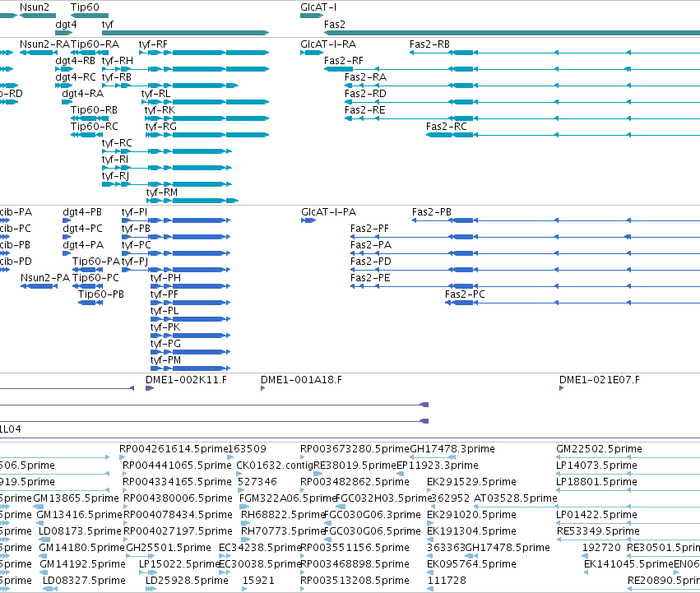Select EST GM13865.5prime
The image size is (700, 593).
coord(76,498)
